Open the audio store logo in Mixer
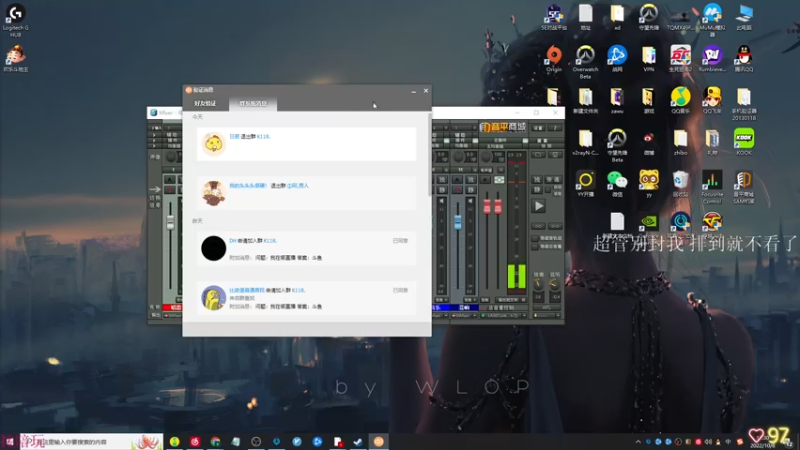This screenshot has height=450, width=800. (503, 127)
